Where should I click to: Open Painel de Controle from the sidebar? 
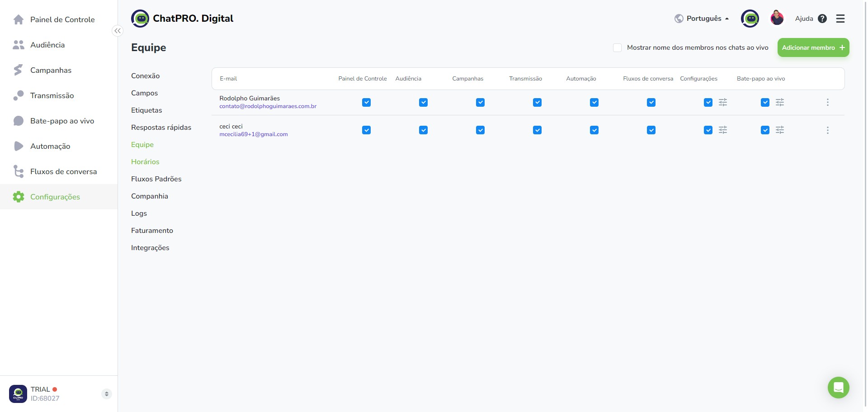(59, 19)
